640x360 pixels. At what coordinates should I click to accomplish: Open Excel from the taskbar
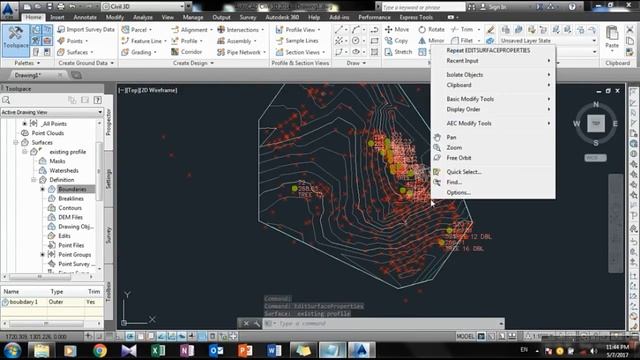pyautogui.click(x=158, y=351)
